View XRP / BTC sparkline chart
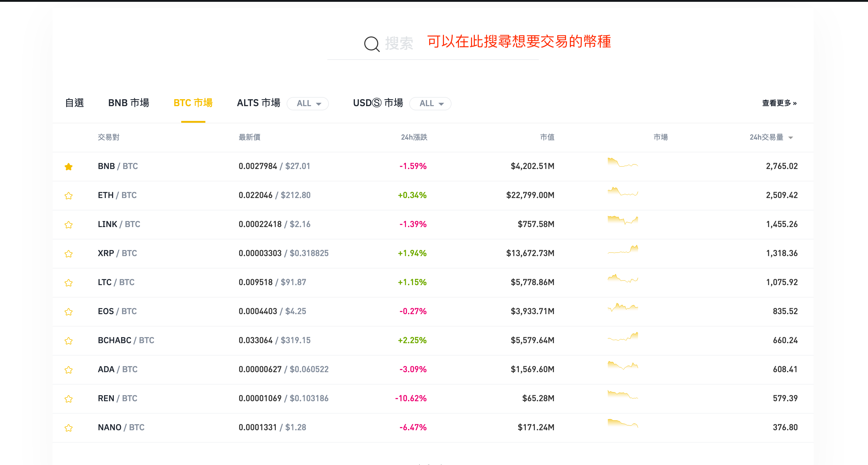 click(623, 249)
